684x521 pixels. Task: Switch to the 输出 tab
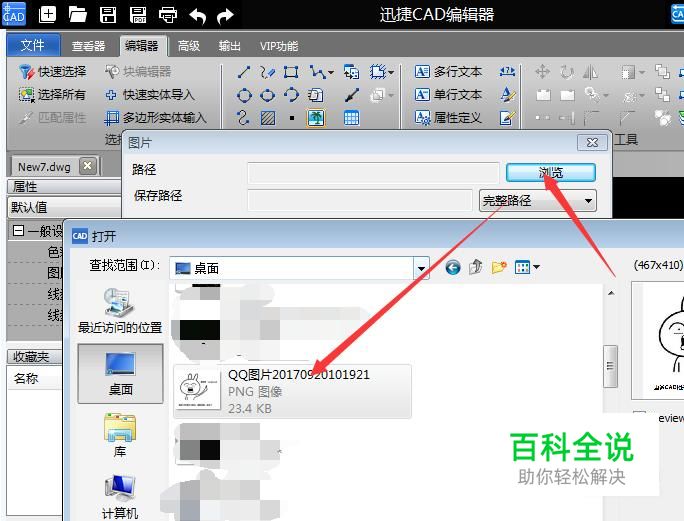(230, 46)
